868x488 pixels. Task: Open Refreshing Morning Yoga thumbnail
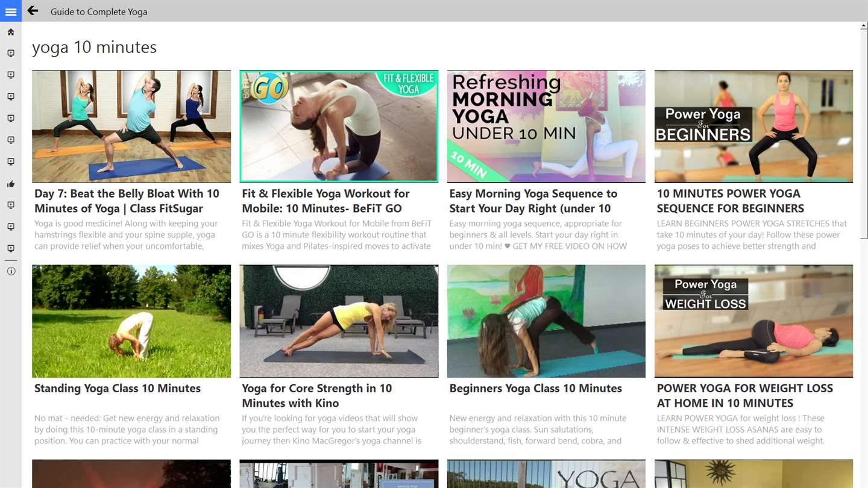tap(546, 127)
